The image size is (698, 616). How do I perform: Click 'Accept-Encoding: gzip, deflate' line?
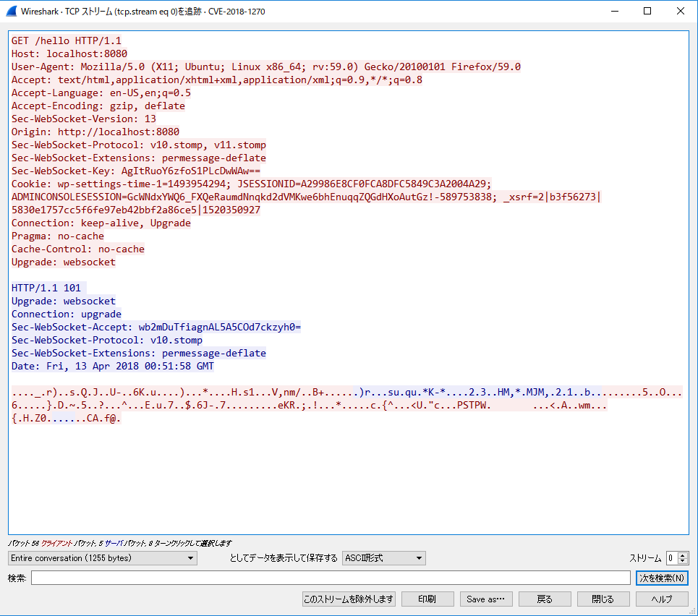pos(98,106)
